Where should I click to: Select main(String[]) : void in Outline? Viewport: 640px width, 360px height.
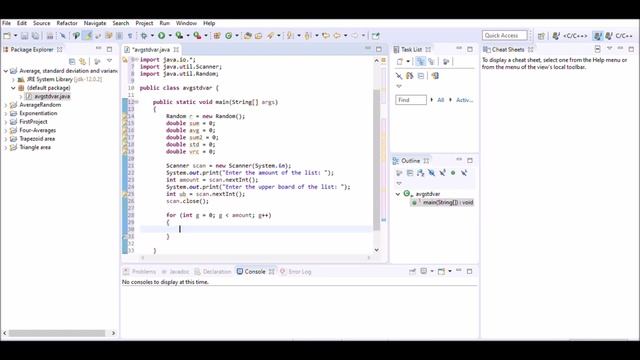(x=443, y=202)
